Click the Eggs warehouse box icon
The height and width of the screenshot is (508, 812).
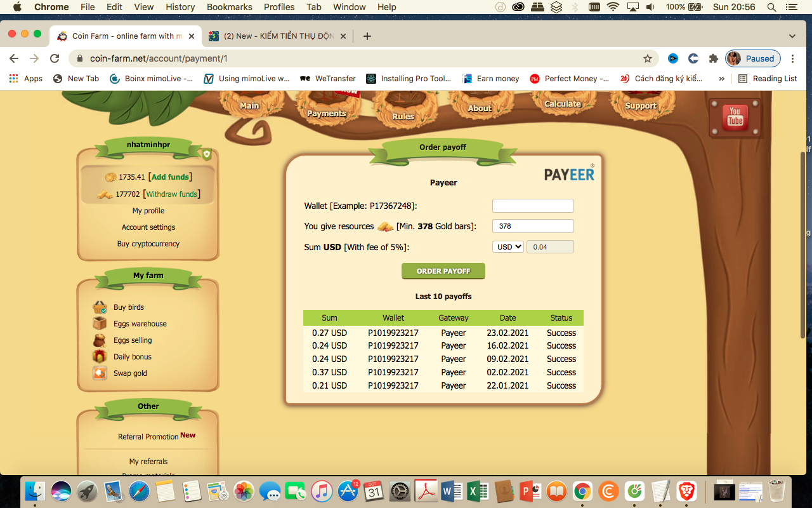pyautogui.click(x=100, y=324)
